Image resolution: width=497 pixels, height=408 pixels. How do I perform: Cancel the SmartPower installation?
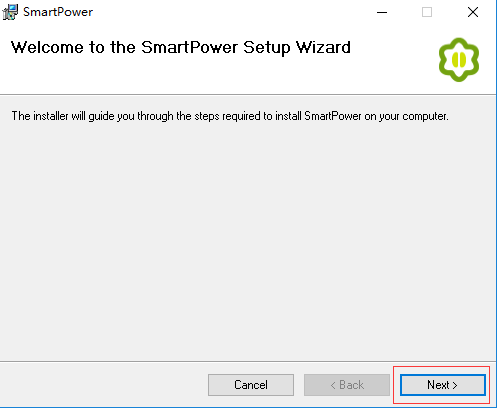[x=251, y=385]
